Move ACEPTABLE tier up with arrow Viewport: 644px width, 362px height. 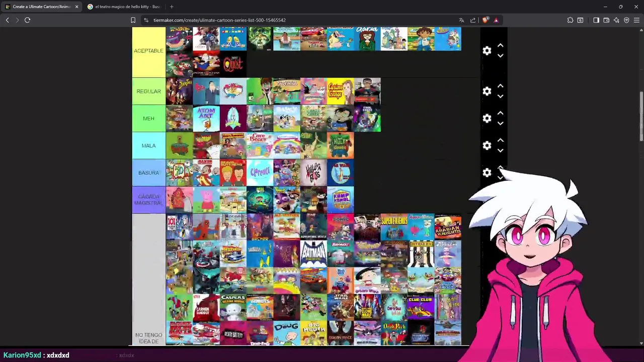pyautogui.click(x=500, y=45)
